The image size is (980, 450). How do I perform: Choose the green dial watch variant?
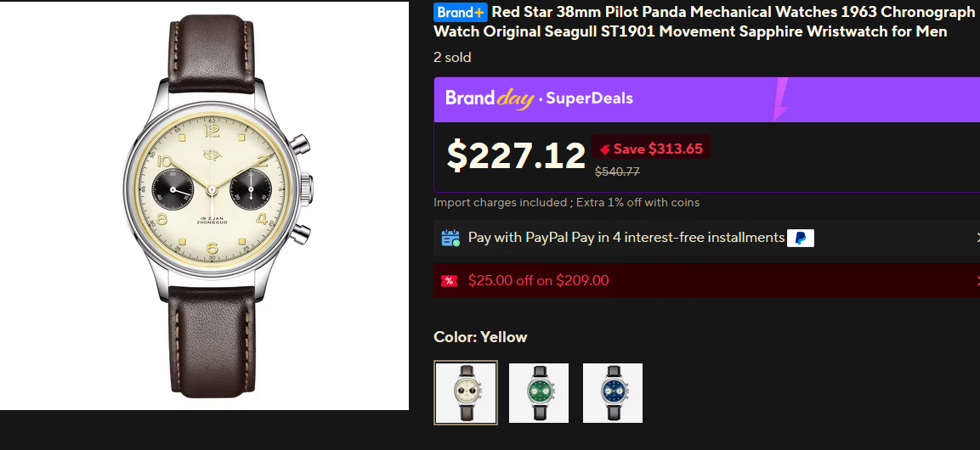(539, 392)
